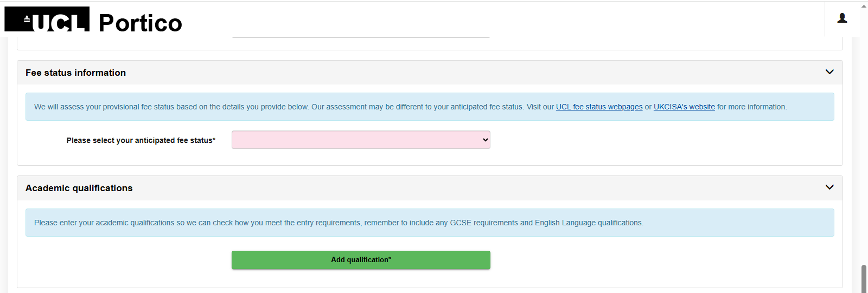Click the green Add qualification button
868x293 pixels.
tap(361, 260)
